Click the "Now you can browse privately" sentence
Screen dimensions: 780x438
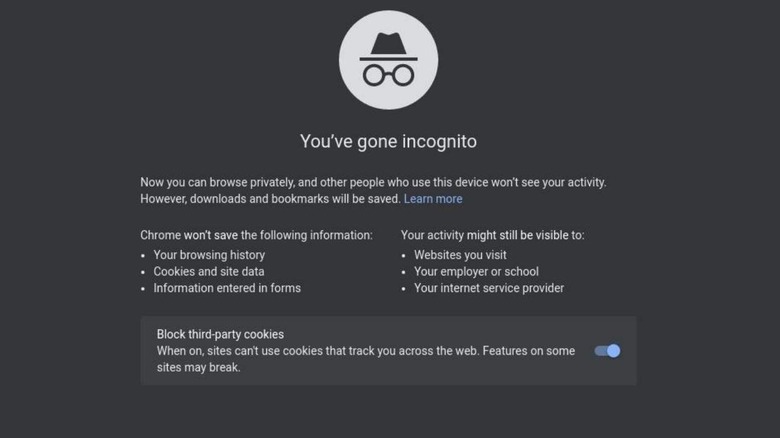(373, 182)
